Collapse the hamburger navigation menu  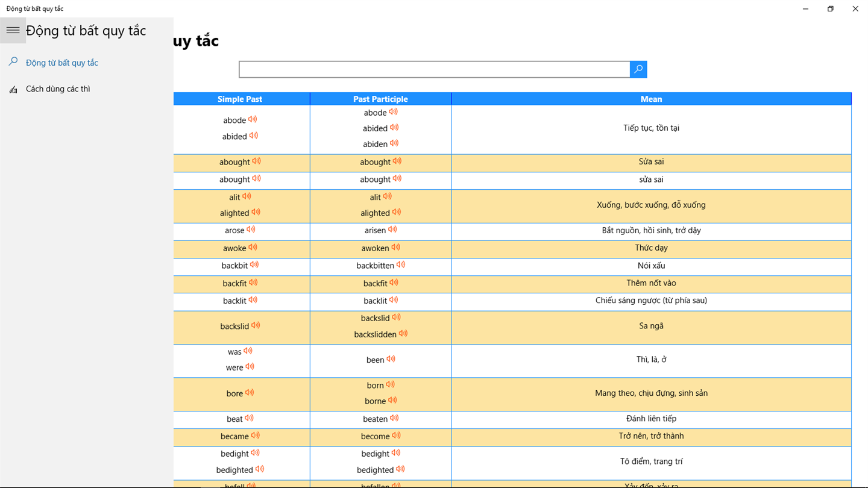[13, 30]
